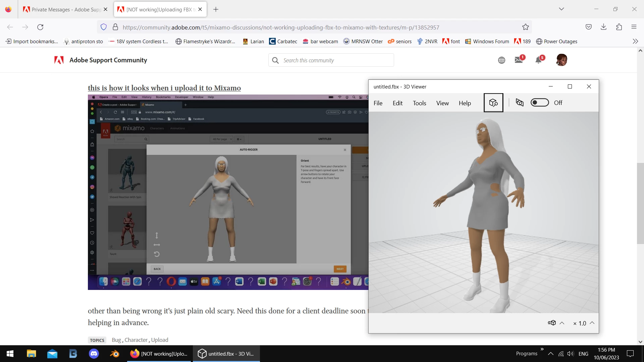Screen dimensions: 644x362
Task: Open Discord from the taskbar
Action: coord(94,354)
